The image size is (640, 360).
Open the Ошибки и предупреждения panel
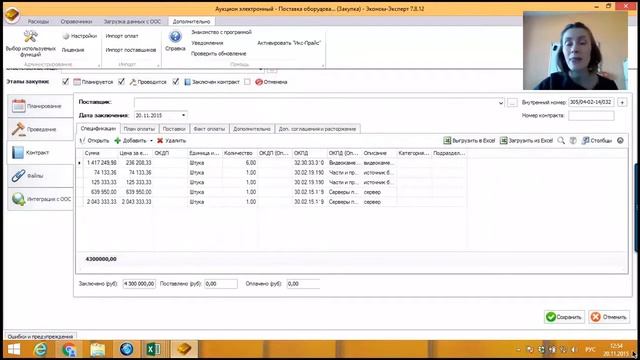40,337
